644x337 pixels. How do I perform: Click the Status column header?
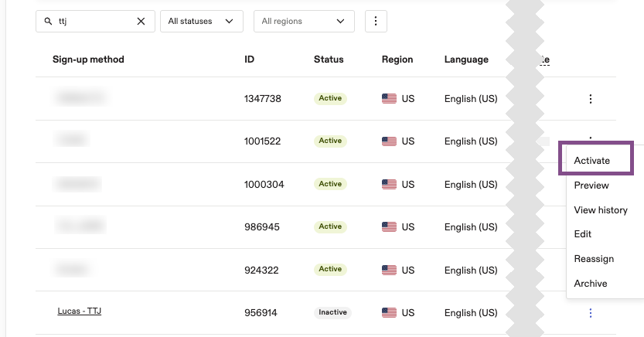click(329, 60)
